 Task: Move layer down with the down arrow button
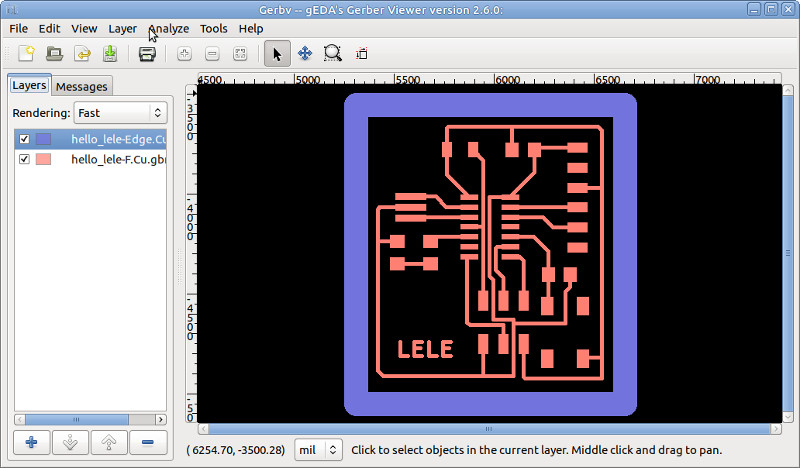pyautogui.click(x=70, y=442)
